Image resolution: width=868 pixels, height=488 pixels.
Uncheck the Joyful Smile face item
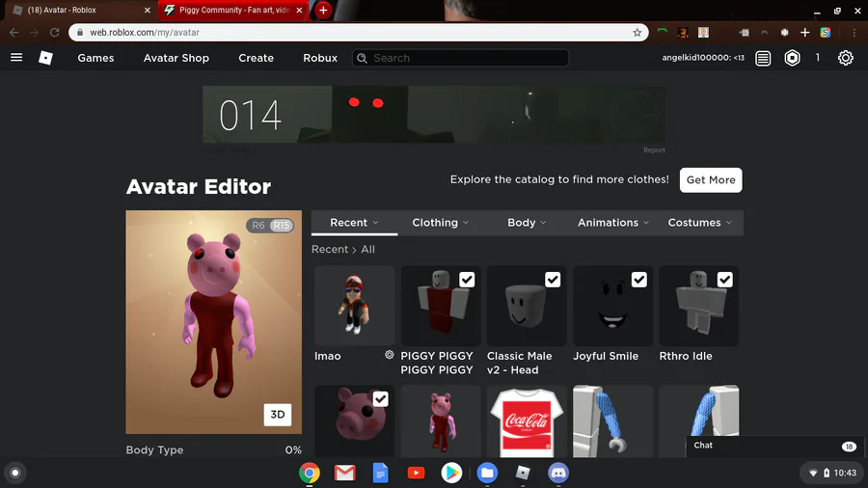[x=638, y=280]
